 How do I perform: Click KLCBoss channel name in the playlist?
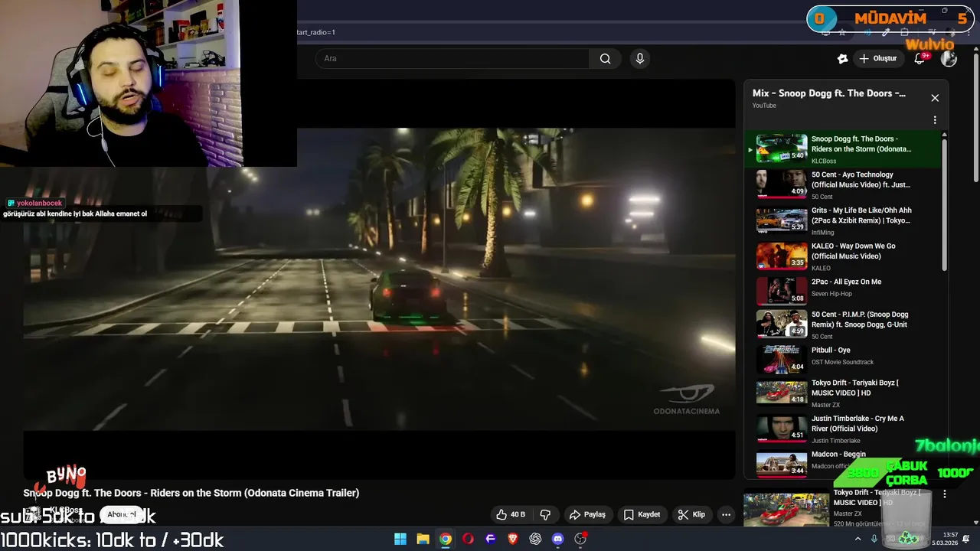point(824,161)
